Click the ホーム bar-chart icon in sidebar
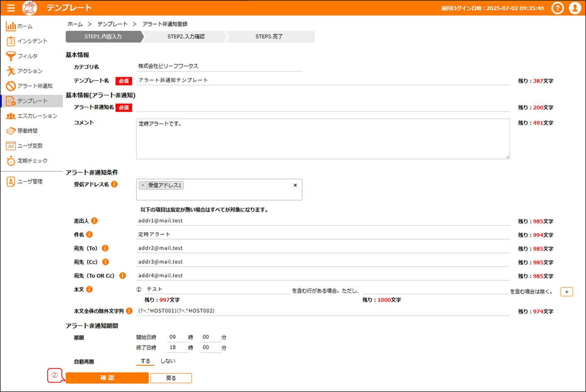586x392 pixels. coord(11,26)
